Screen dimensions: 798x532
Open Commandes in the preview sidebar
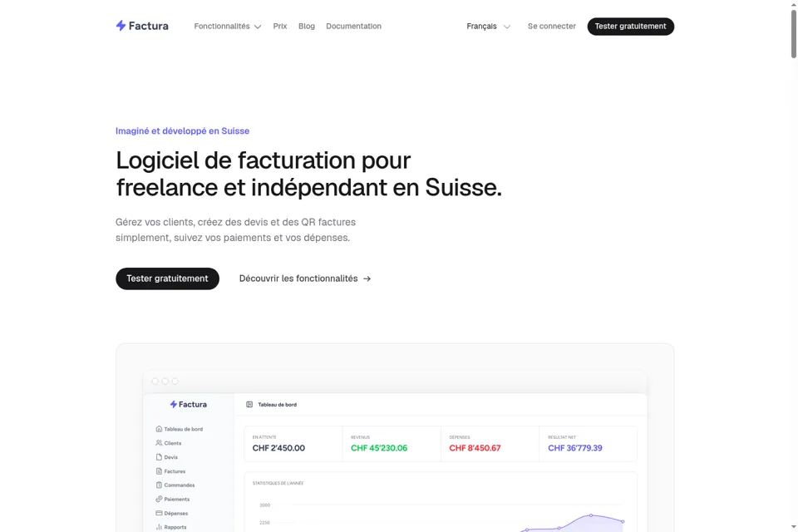[175, 485]
